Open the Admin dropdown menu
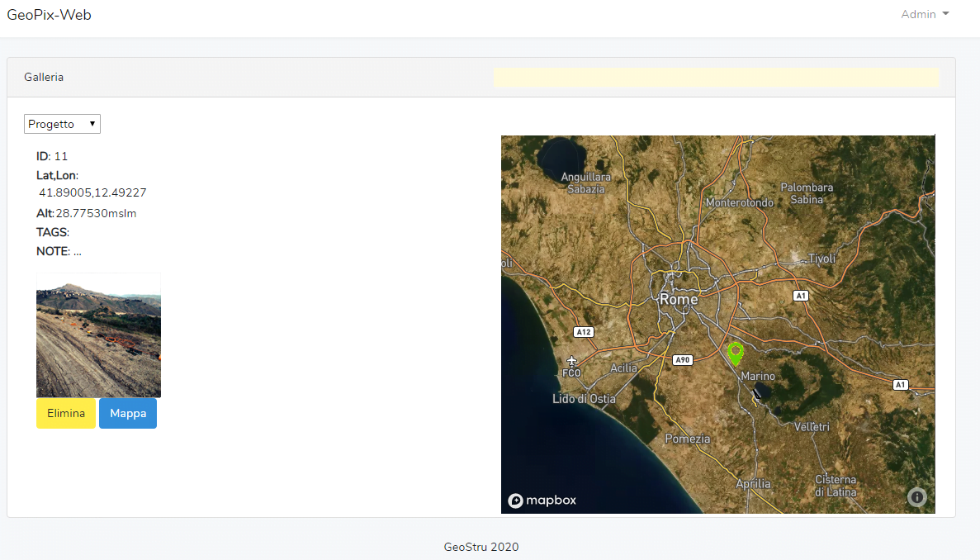 tap(916, 14)
